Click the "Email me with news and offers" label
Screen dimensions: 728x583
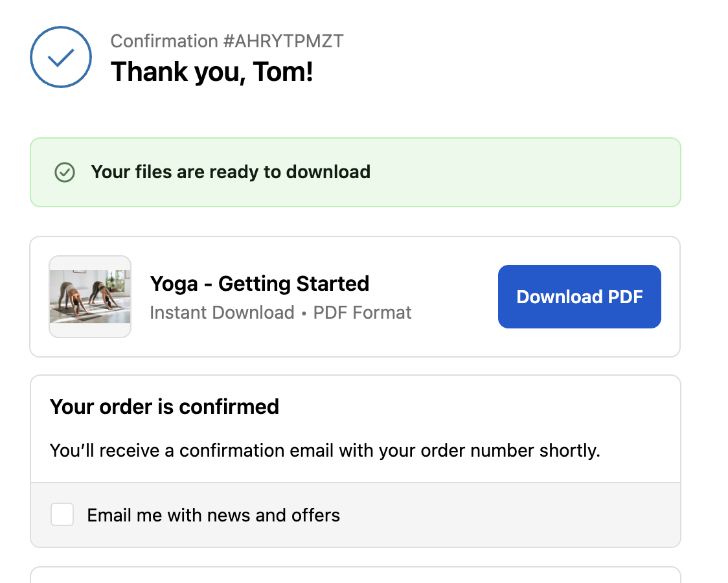pos(213,515)
